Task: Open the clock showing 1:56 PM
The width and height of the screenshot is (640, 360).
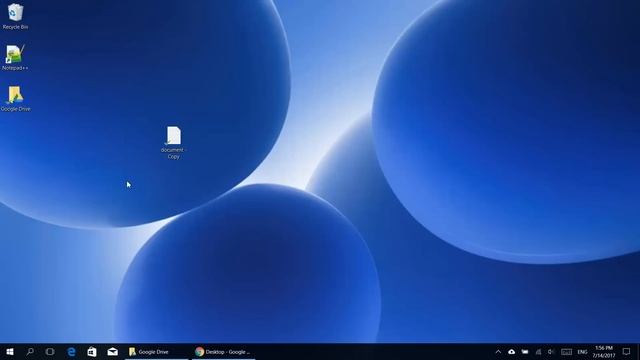Action: click(604, 351)
